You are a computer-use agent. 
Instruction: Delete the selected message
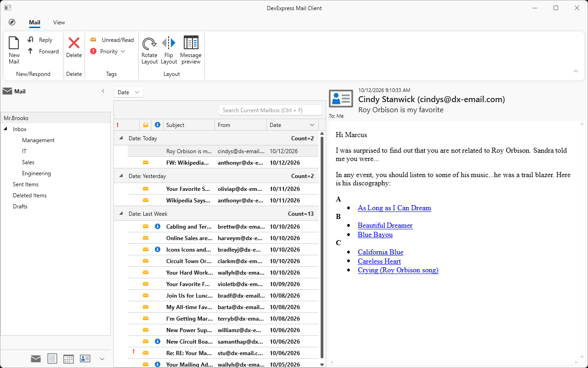tap(74, 48)
